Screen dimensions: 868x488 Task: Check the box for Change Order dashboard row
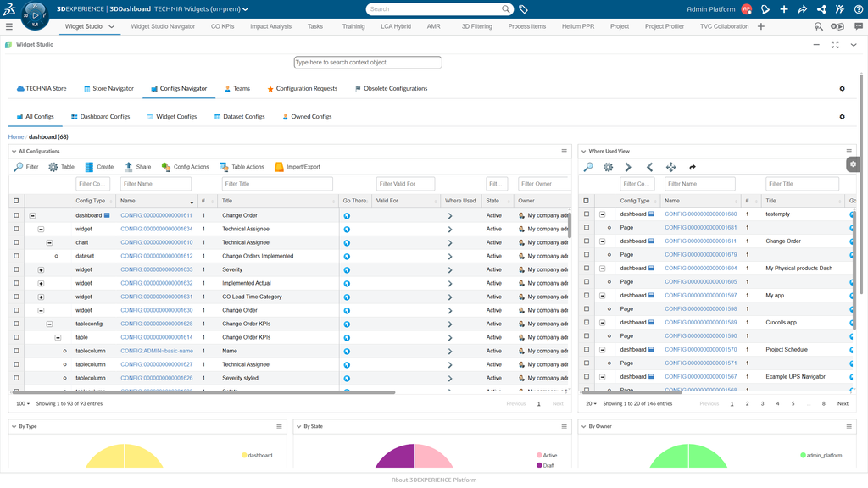click(x=16, y=215)
